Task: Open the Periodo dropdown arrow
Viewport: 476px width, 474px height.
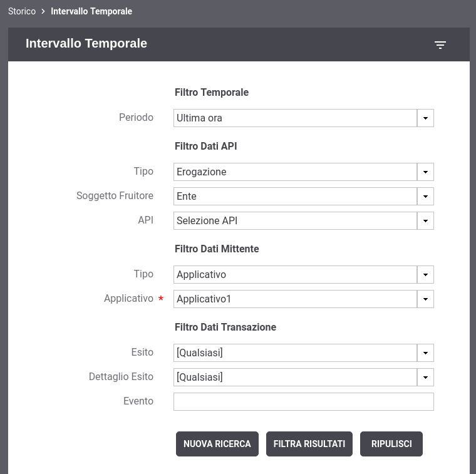Action: click(x=426, y=118)
